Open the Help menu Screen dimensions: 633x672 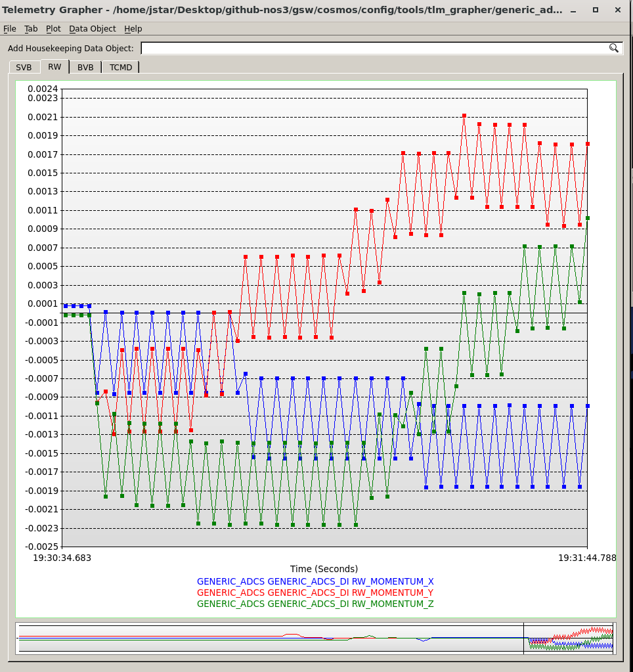pyautogui.click(x=133, y=29)
